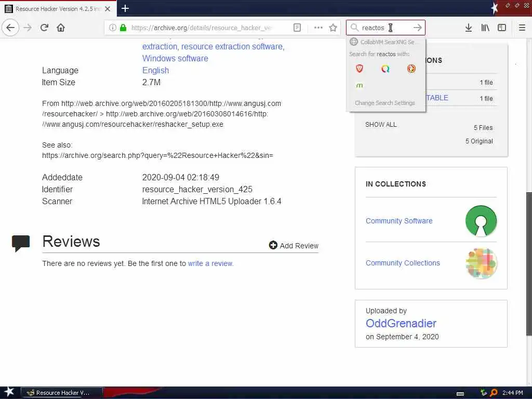532x399 pixels.
Task: Click Internet Archive HTML5 Uploader 1.6.4 text
Action: point(212,201)
